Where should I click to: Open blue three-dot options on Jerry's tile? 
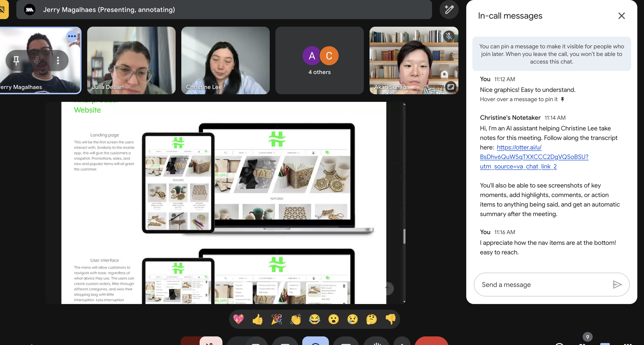tap(72, 36)
